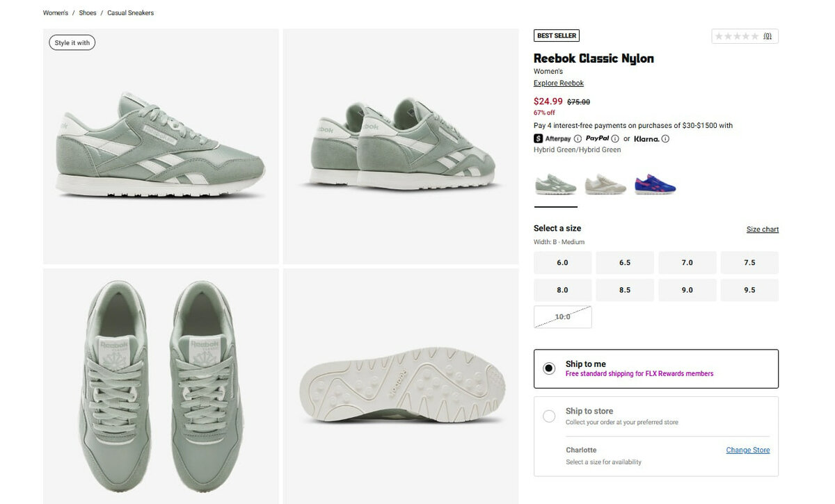This screenshot has width=835, height=504.
Task: Follow the Explore Reebok link
Action: (558, 83)
